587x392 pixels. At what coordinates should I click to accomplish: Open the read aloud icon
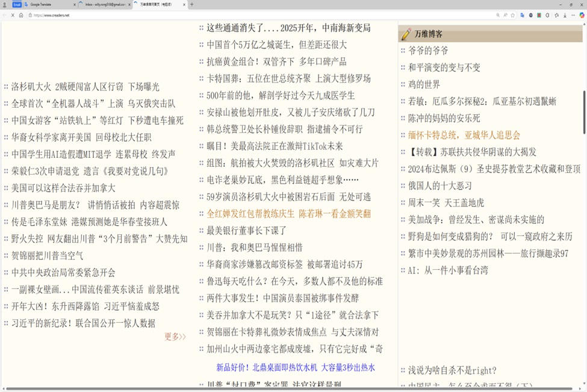point(505,15)
